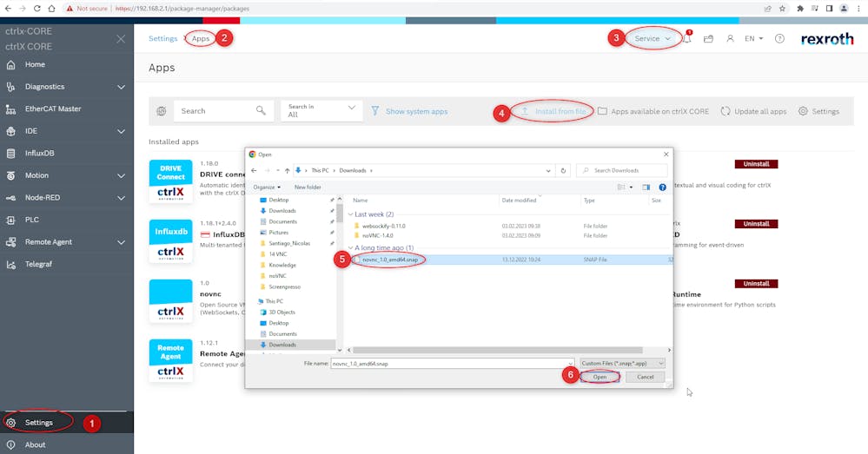Click Uninstall in the Influxdb row

click(x=756, y=224)
